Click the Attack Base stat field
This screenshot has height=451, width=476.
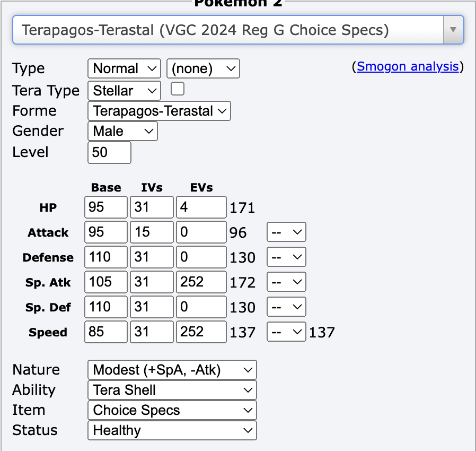point(106,232)
